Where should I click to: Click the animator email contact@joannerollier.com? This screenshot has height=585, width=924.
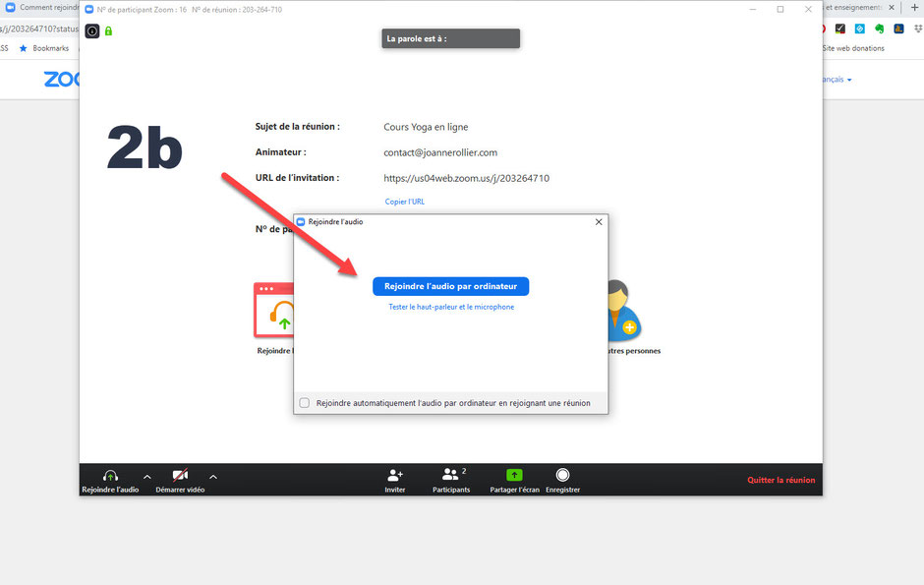coord(440,152)
